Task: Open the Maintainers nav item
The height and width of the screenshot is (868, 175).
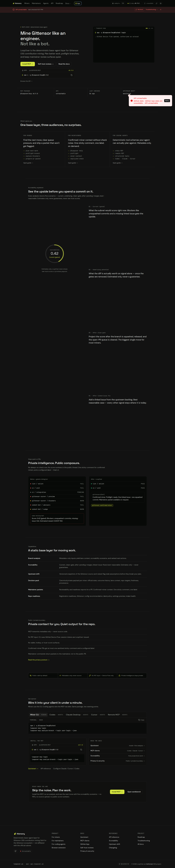Action: 36,3
